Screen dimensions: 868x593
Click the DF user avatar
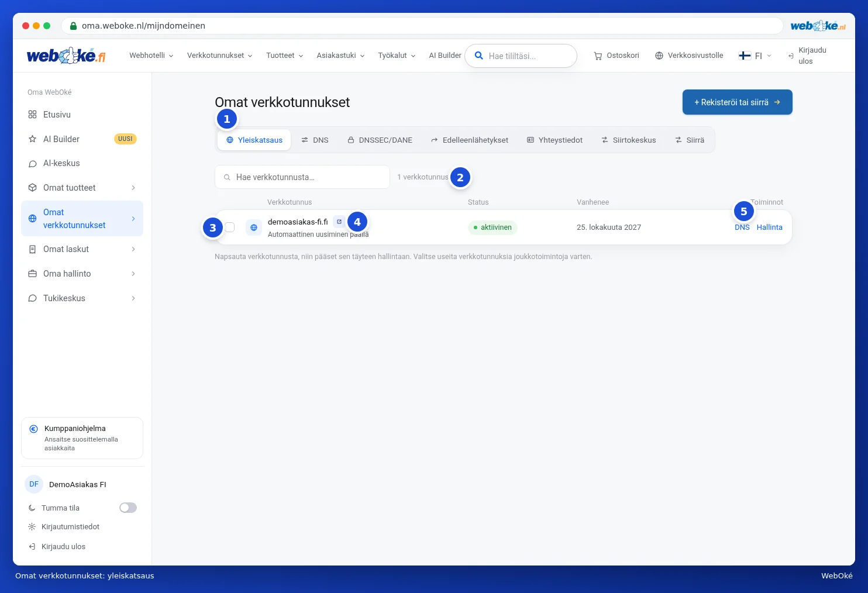click(34, 484)
